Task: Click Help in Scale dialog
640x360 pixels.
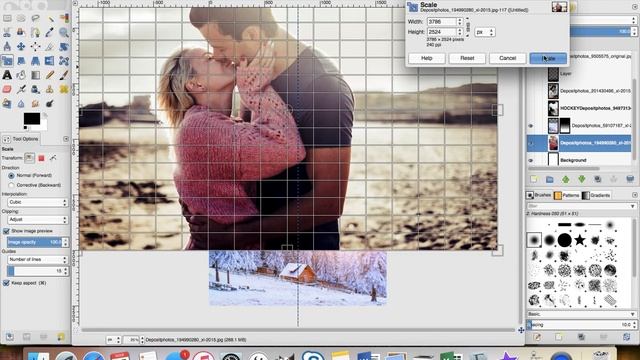Action: point(427,58)
